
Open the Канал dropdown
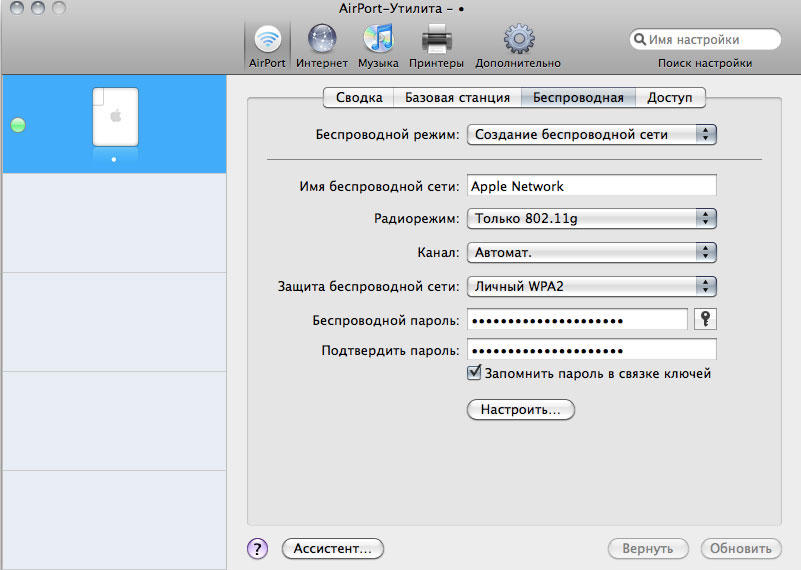592,252
